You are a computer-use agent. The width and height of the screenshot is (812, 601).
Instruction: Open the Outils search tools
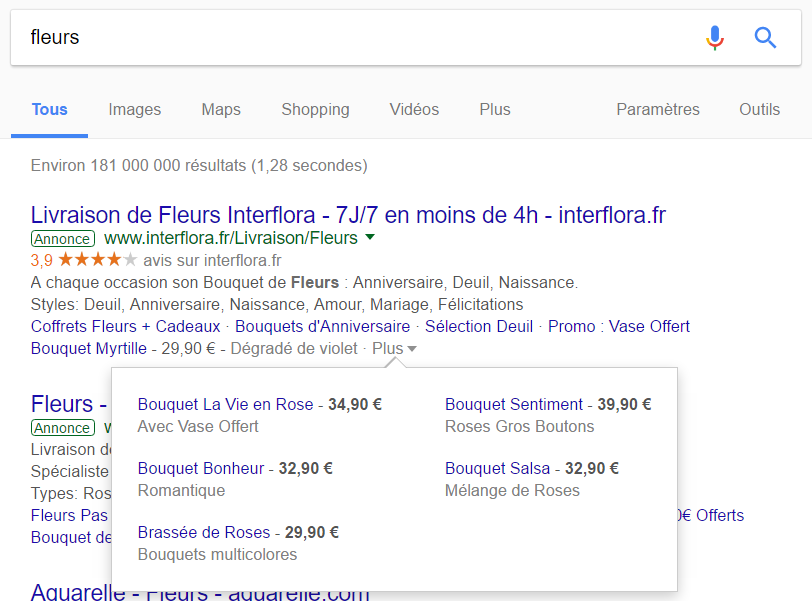pos(760,110)
